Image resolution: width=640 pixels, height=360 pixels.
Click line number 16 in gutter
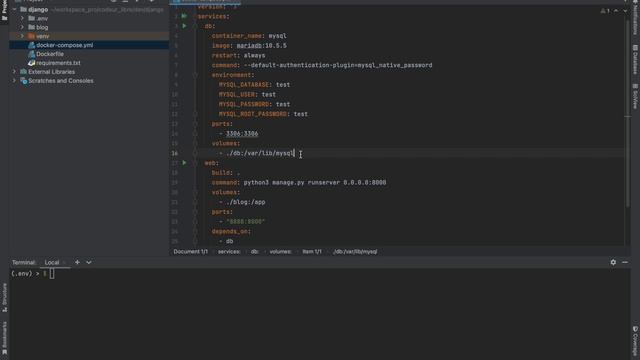pyautogui.click(x=174, y=153)
